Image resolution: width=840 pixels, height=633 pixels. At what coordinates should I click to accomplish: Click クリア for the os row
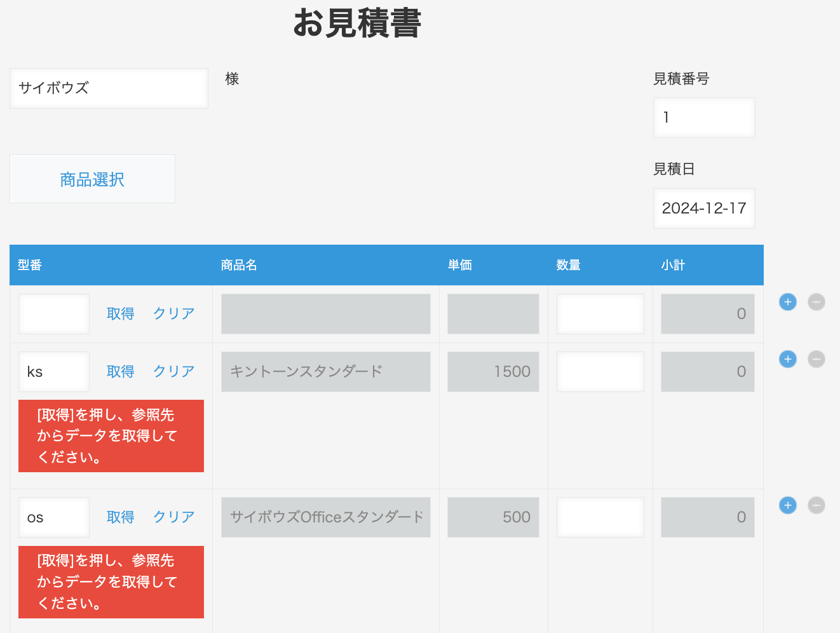pos(173,517)
